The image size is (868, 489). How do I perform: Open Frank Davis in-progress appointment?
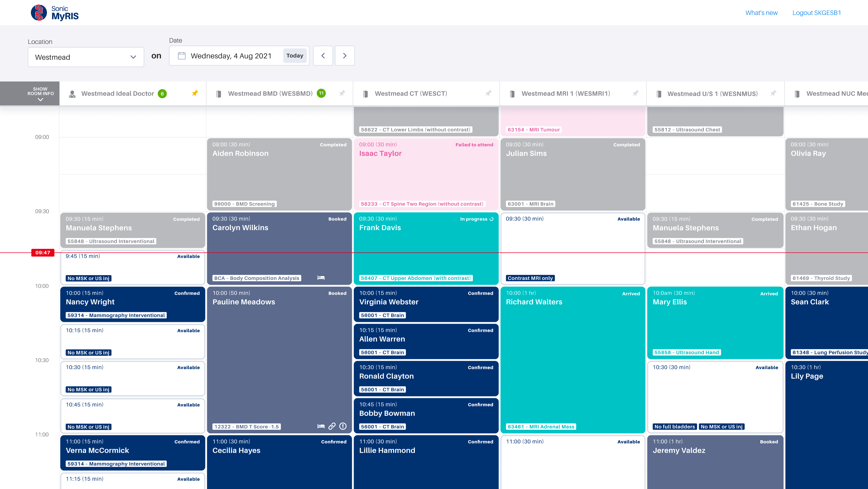pyautogui.click(x=426, y=249)
